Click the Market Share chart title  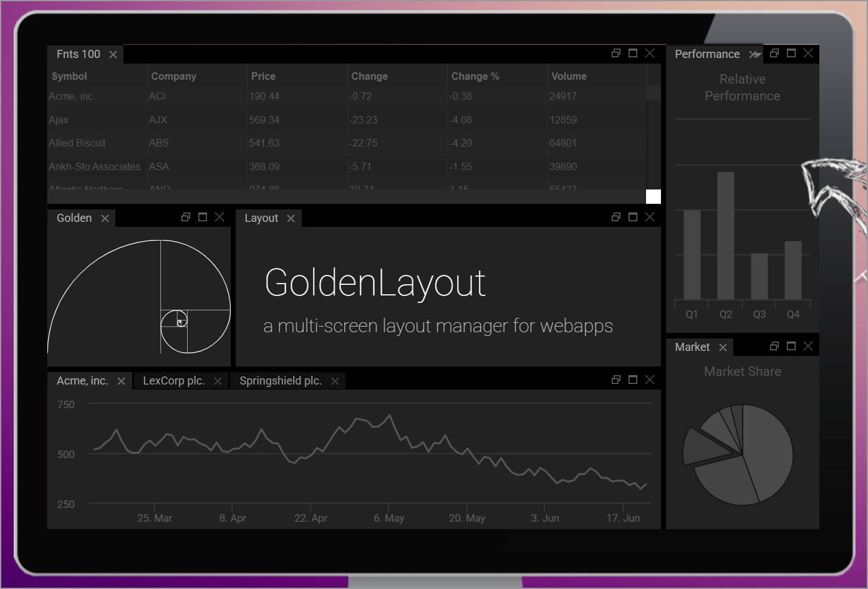click(x=743, y=371)
